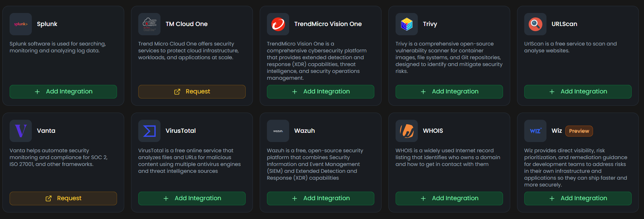Click the Wazuh logo icon
Viewport: 644px width, 219px height.
pos(278,131)
